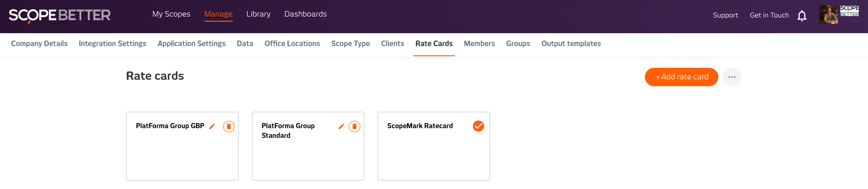This screenshot has width=868, height=189.
Task: Open more options ellipsis menu
Action: (732, 77)
